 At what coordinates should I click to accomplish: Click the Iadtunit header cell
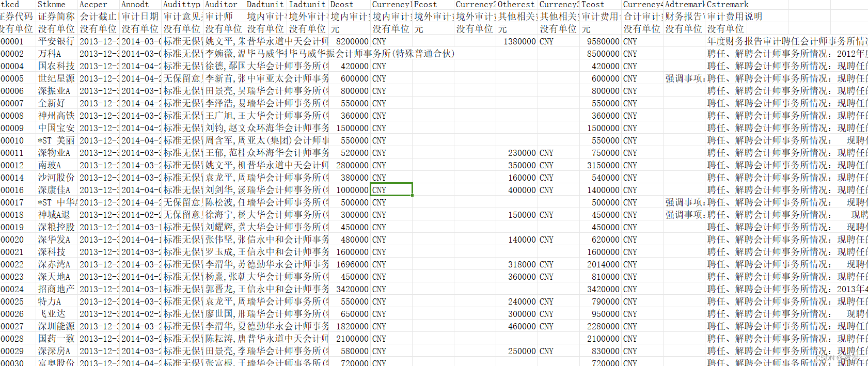coord(308,4)
